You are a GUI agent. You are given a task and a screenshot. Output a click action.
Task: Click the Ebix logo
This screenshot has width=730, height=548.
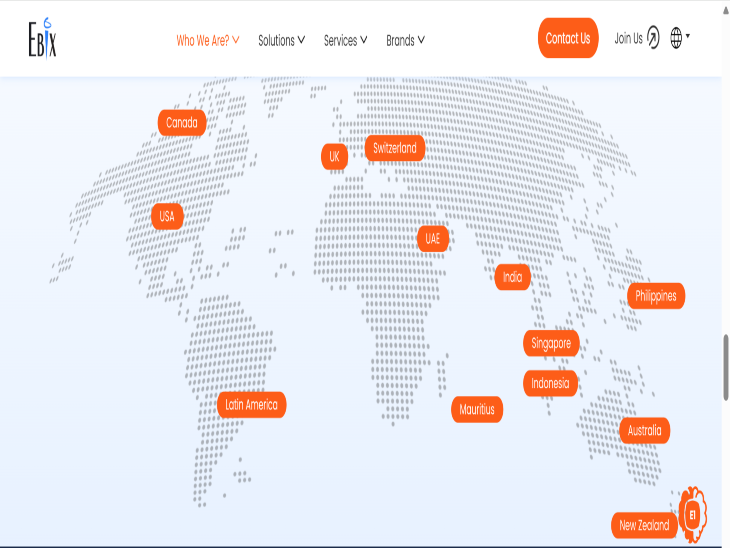tap(42, 39)
